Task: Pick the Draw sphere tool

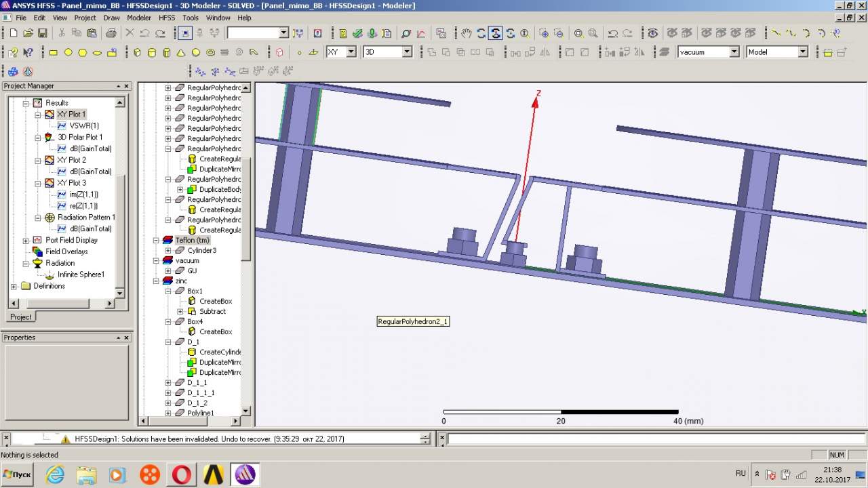Action: pyautogui.click(x=196, y=52)
